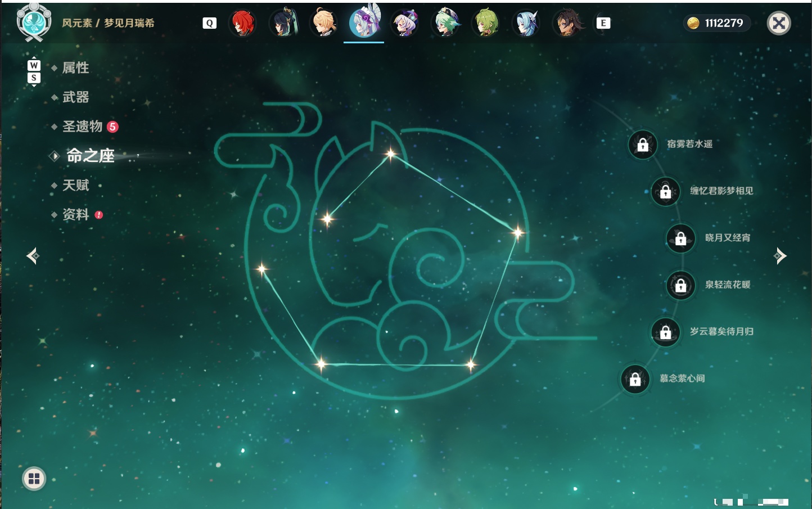The width and height of the screenshot is (812, 509).
Task: Open the grid menu button at bottom left
Action: (34, 479)
